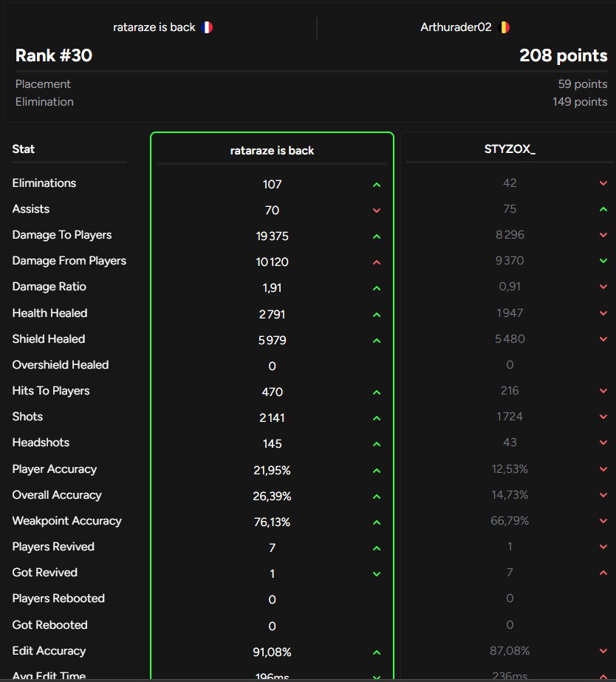Click the arrow beside STYZOX_ Headshots 43

point(603,443)
